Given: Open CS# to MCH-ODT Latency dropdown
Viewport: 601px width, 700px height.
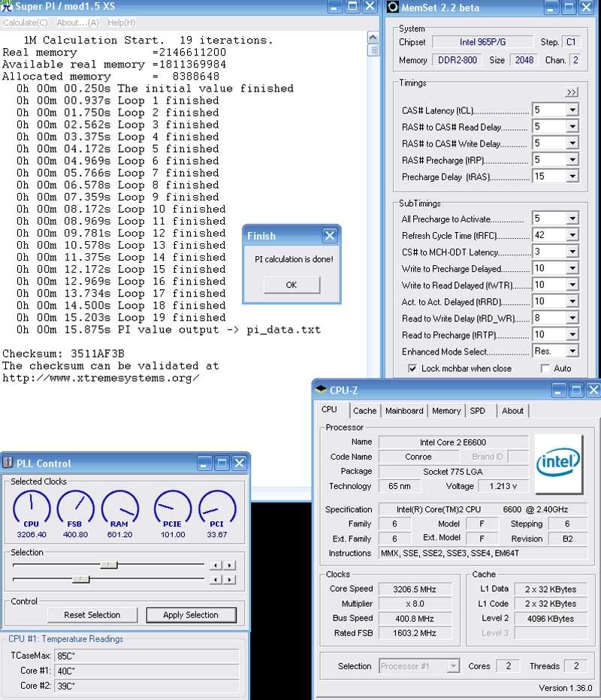Looking at the screenshot, I should [x=572, y=252].
